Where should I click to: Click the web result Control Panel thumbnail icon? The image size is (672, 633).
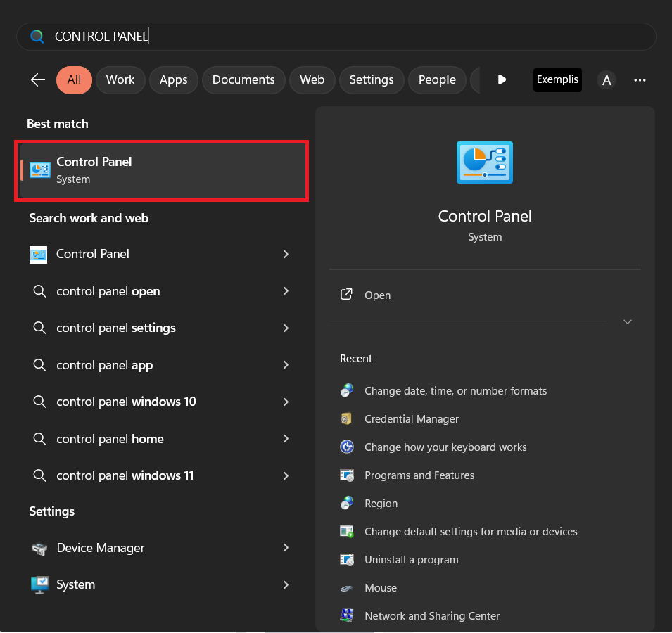38,255
